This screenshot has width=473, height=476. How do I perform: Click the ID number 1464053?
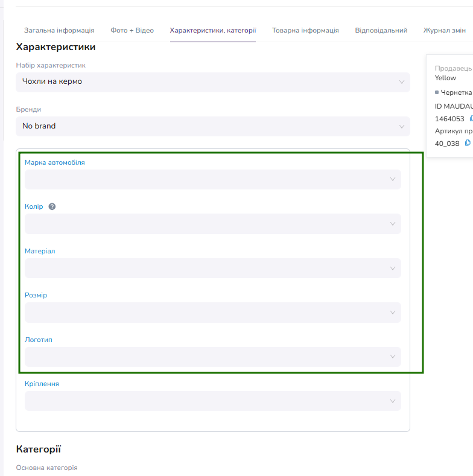449,119
